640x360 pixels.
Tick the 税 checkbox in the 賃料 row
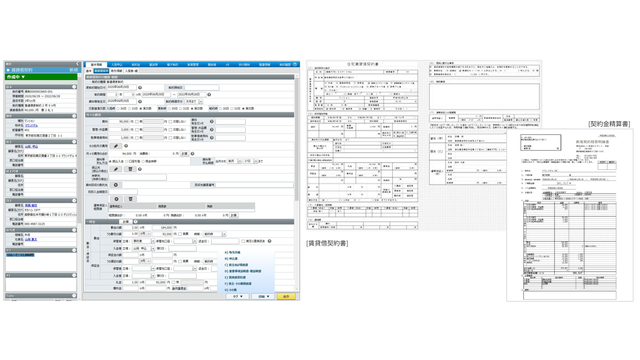tap(137, 122)
